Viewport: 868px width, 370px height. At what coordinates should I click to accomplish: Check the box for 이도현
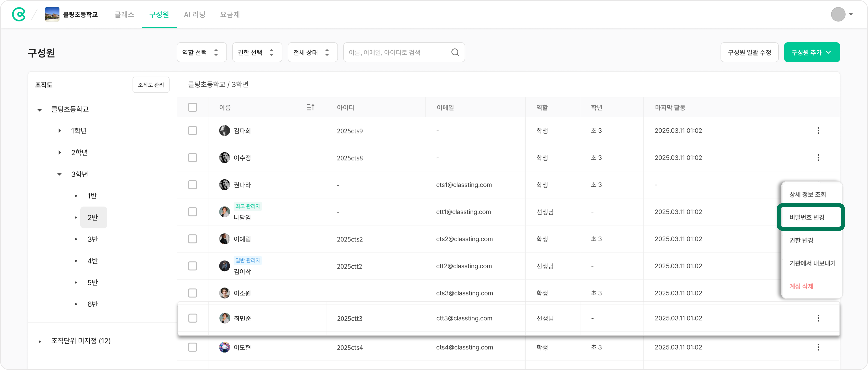(x=192, y=347)
